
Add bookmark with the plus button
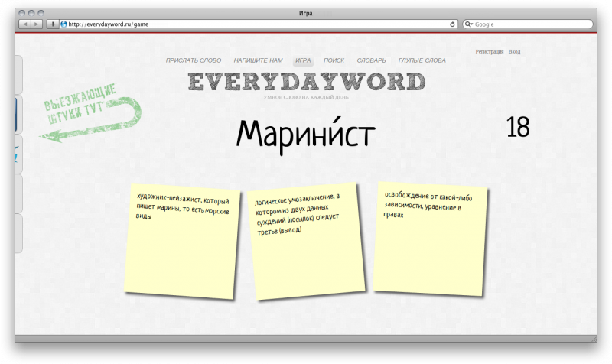pos(52,24)
